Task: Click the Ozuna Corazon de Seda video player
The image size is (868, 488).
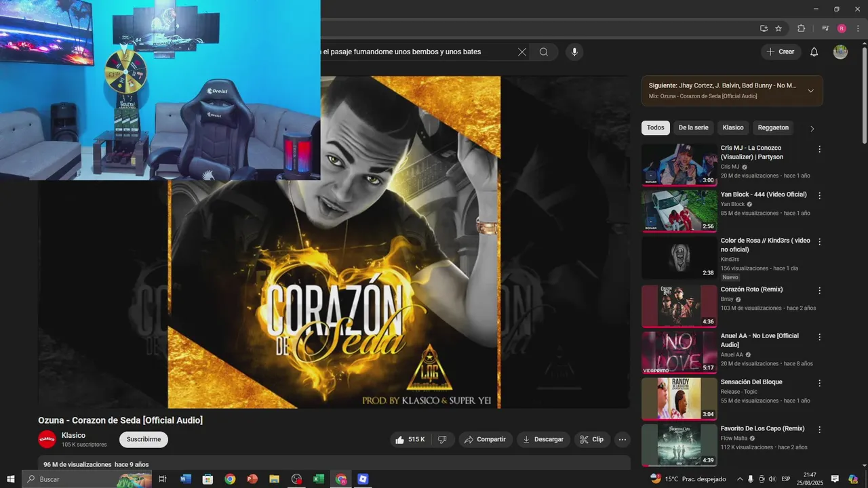Action: point(334,242)
